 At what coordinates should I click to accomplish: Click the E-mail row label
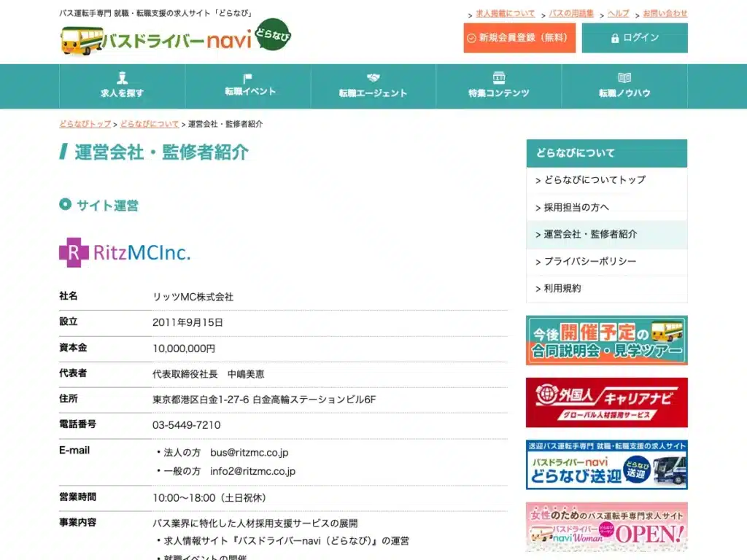74,450
